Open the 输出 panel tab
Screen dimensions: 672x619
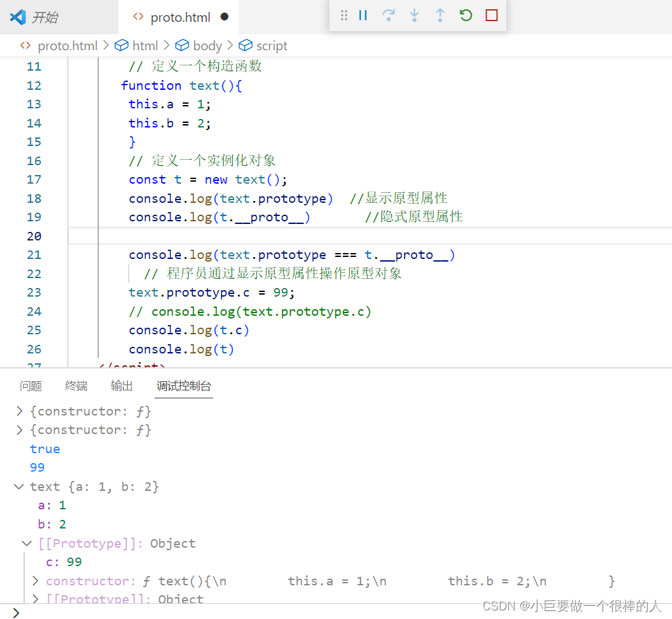pyautogui.click(x=121, y=386)
